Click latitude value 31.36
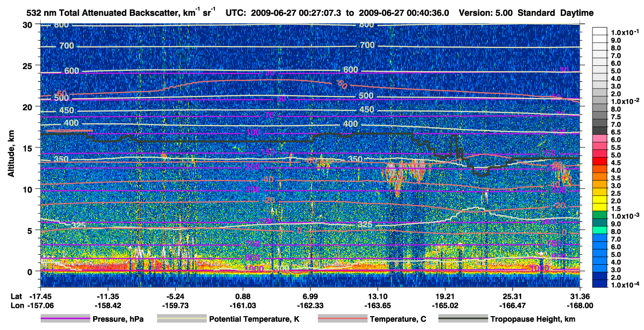644x330 pixels. (580, 296)
